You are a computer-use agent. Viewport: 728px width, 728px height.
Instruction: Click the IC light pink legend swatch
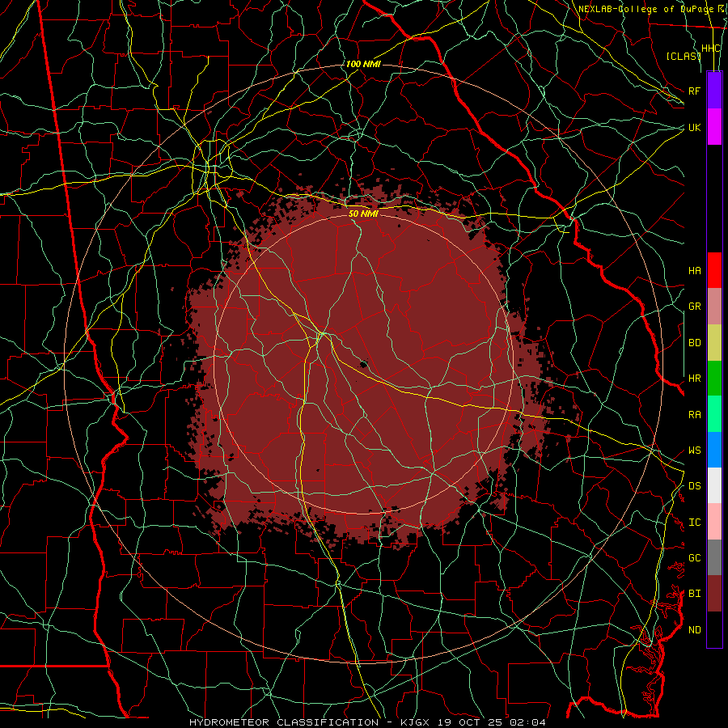(714, 522)
